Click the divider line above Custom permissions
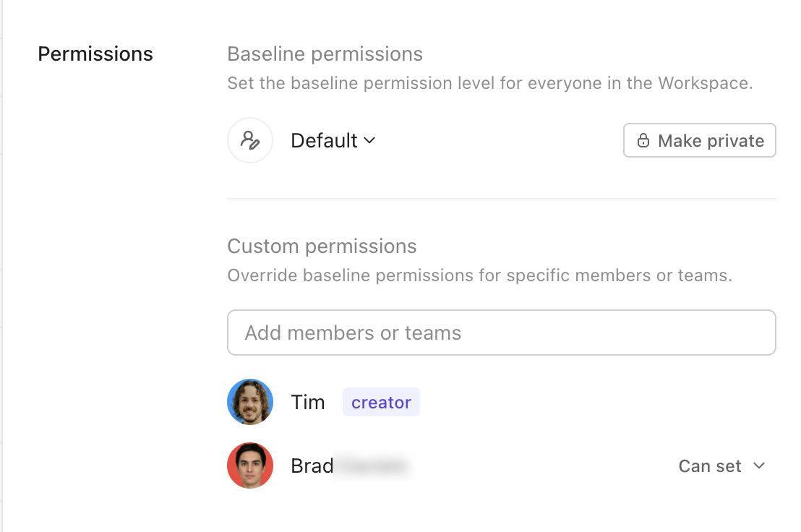 [502, 199]
